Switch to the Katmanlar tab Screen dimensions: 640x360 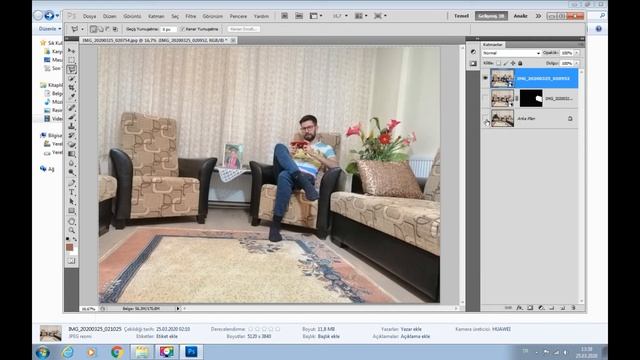[493, 44]
